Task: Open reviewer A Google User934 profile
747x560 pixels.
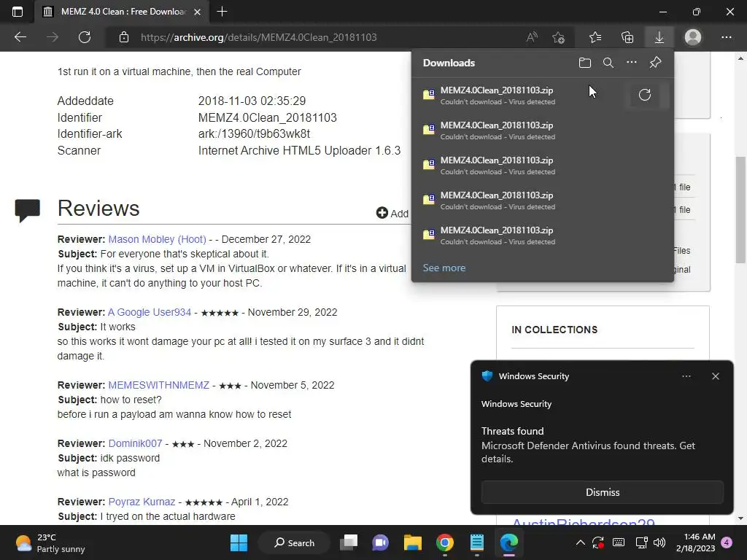Action: pos(150,312)
